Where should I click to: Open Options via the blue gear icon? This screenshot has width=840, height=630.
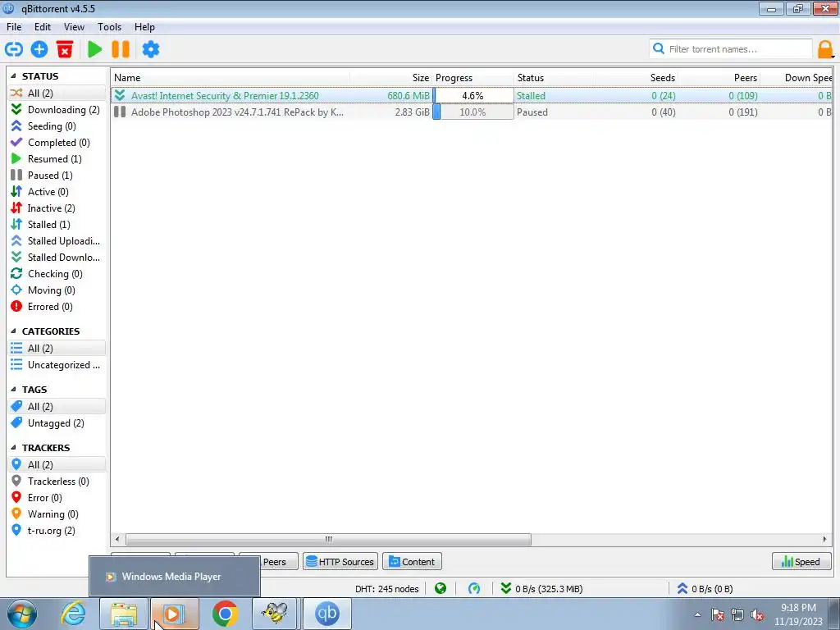pyautogui.click(x=151, y=49)
